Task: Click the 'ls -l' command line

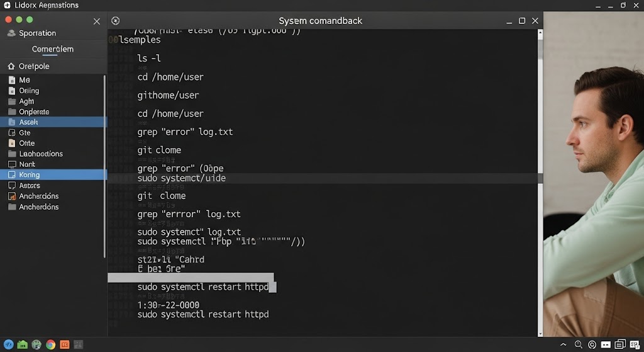Action: click(x=149, y=59)
